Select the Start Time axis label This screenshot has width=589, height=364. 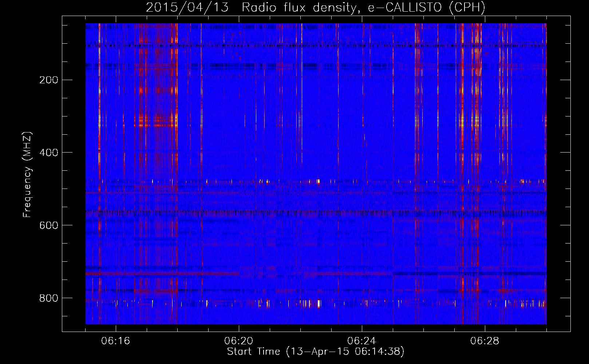[x=316, y=352]
